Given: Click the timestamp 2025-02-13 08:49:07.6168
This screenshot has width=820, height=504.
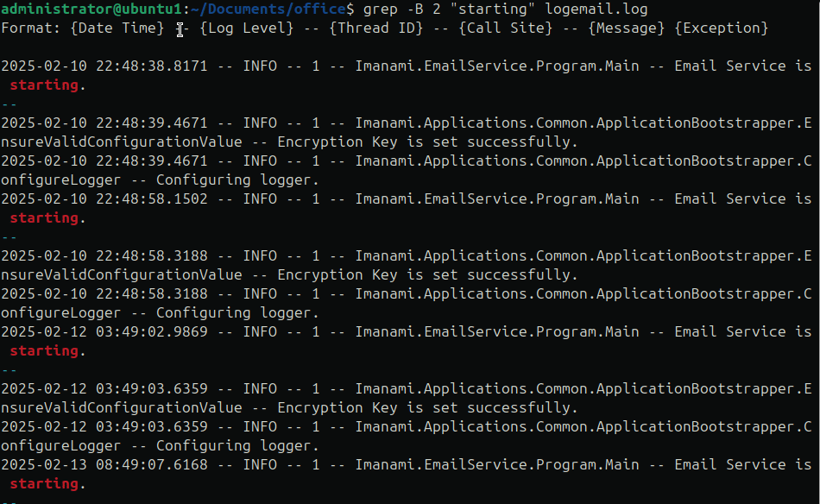Looking at the screenshot, I should coord(104,464).
